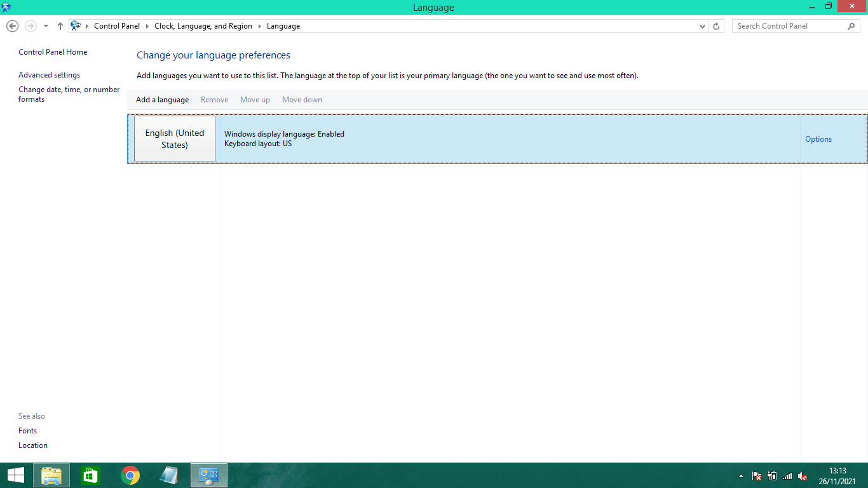This screenshot has height=488, width=868.
Task: Expand the arrow after Control Panel in breadcrumb
Action: 147,26
